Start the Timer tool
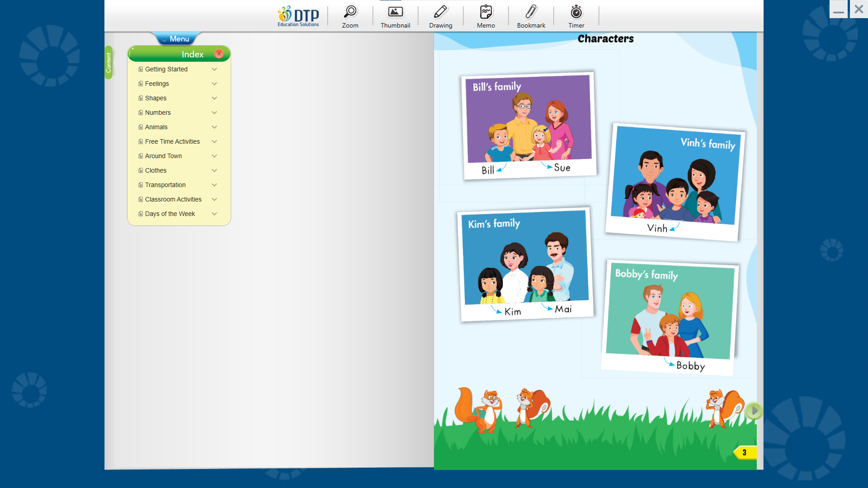Image resolution: width=868 pixels, height=488 pixels. [576, 16]
